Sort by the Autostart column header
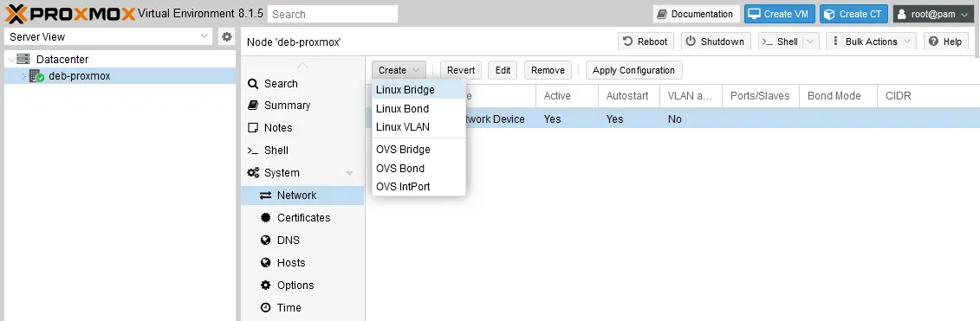 [628, 95]
